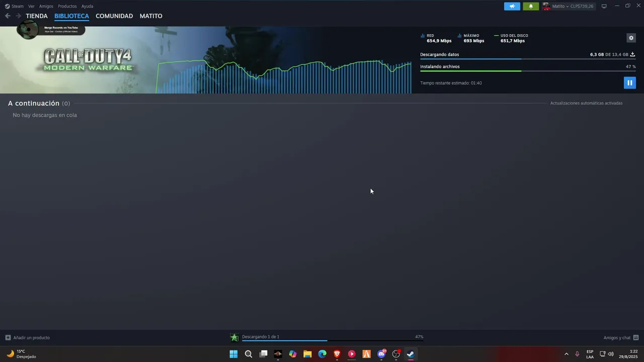Viewport: 644px width, 362px height.
Task: Click No hay descargas en cola text
Action: pyautogui.click(x=45, y=115)
